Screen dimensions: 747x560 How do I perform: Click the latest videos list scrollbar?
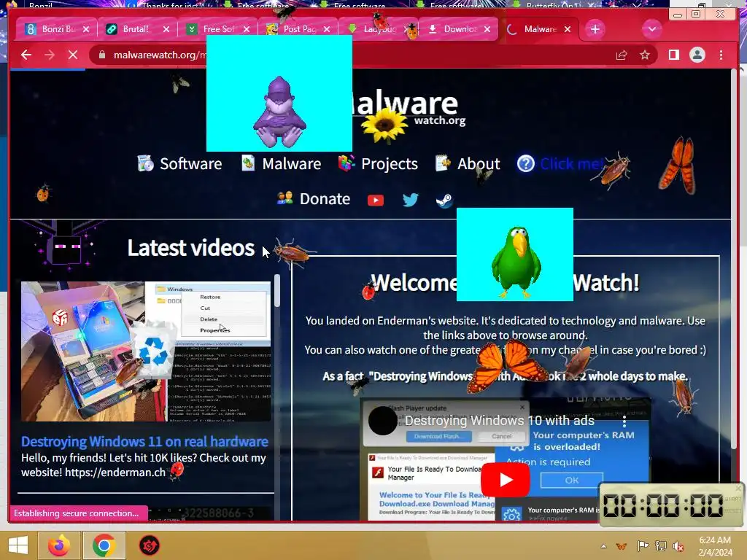pyautogui.click(x=276, y=290)
